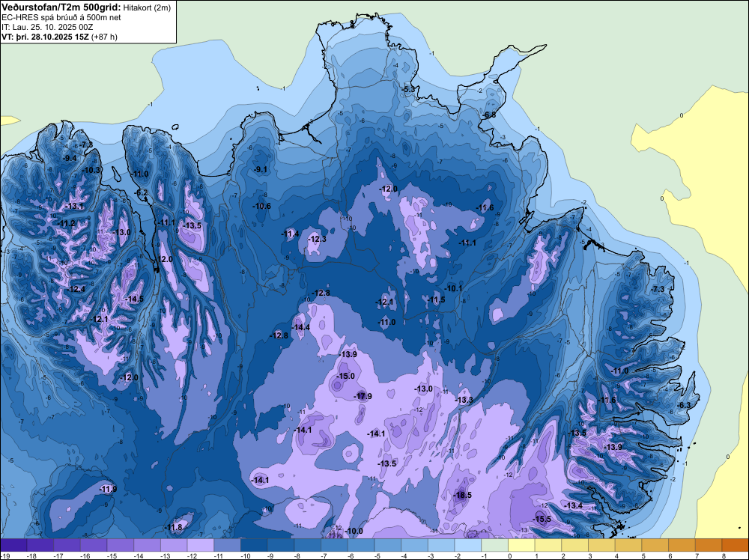Viewport: 749px width, 560px height.
Task: Click the '0' legend scale number
Action: click(x=509, y=556)
